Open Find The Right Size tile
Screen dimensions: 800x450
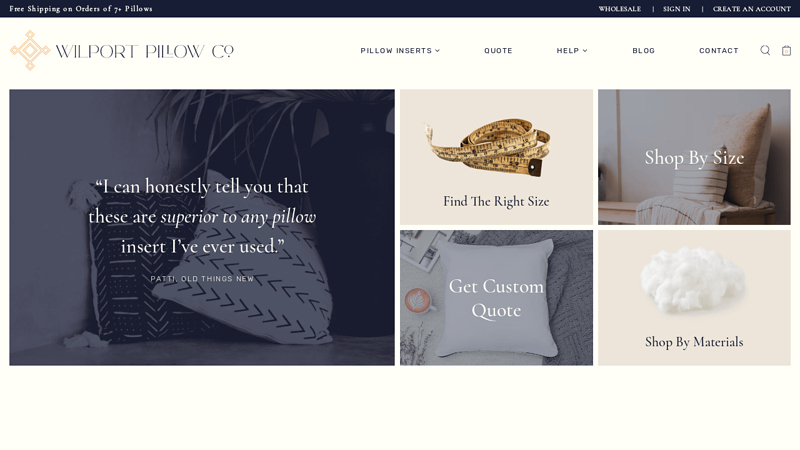click(x=496, y=157)
